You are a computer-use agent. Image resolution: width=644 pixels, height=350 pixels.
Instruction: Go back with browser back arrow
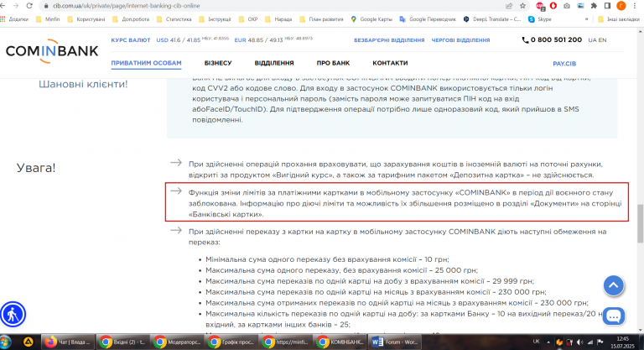3,6
